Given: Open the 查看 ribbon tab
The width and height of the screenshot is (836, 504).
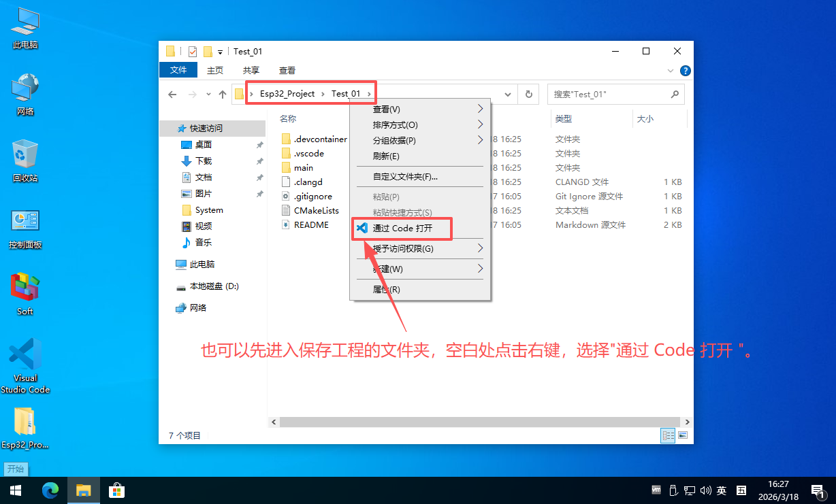Looking at the screenshot, I should pyautogui.click(x=287, y=70).
